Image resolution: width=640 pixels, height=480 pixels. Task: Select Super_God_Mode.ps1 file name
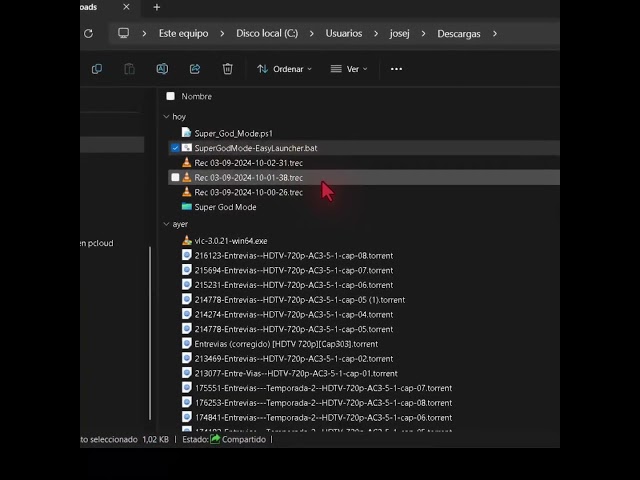233,133
